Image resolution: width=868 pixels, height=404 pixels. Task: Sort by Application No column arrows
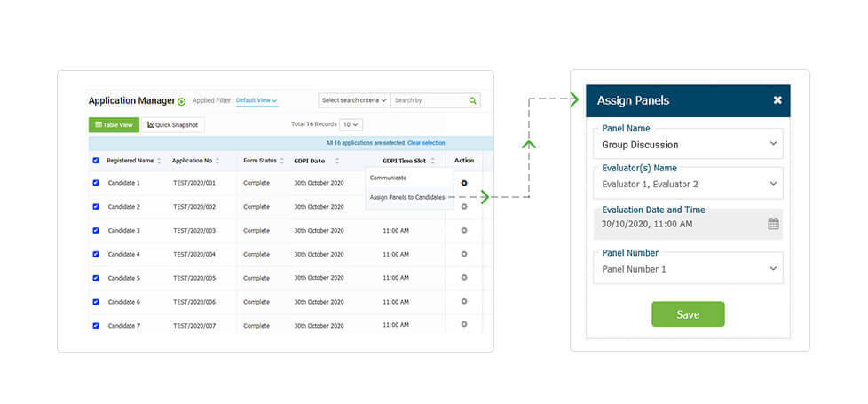[x=217, y=162]
